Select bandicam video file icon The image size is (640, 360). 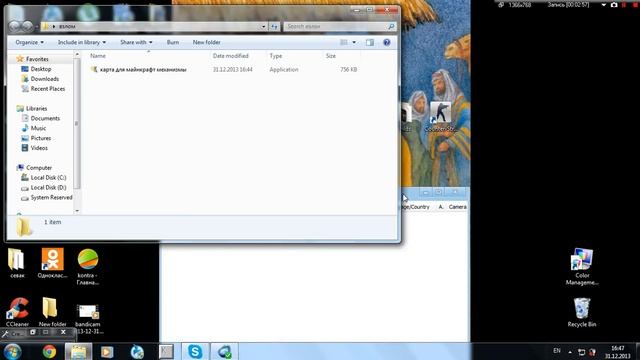click(88, 318)
